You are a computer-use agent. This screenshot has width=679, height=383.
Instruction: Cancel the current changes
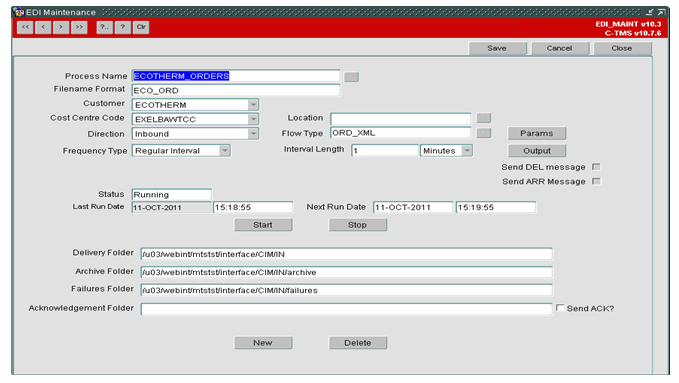coord(559,48)
